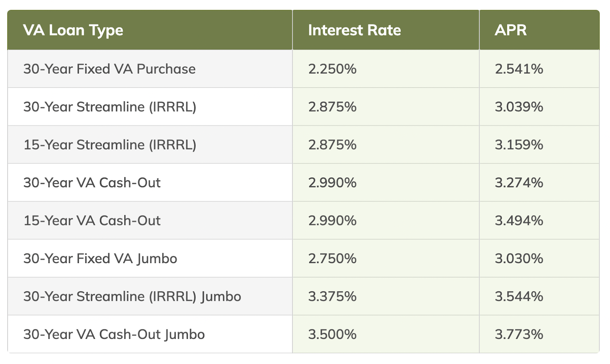Select the 3.039% APR value
This screenshot has height=364, width=610.
coord(519,107)
